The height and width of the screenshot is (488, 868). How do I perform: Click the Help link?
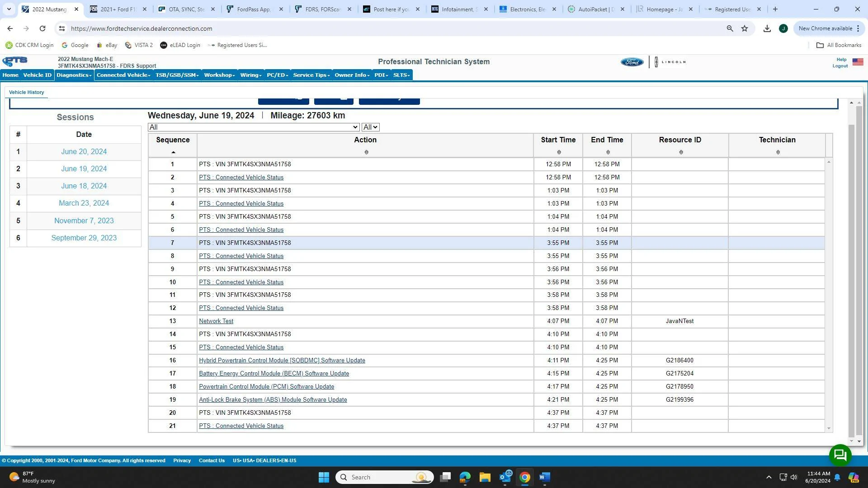pos(841,60)
